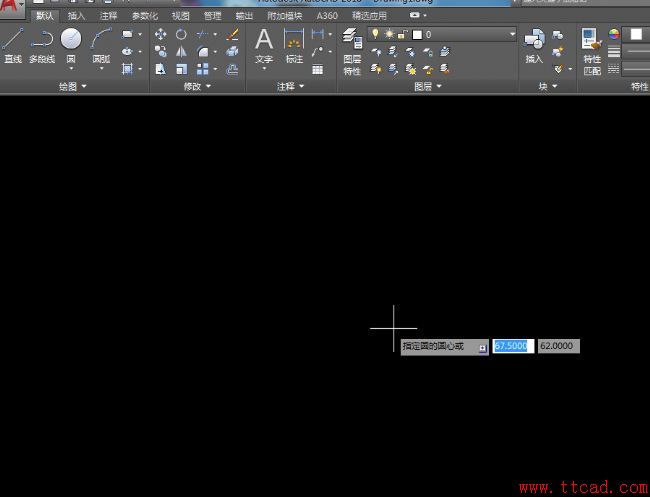Click the Array tool icon
Image resolution: width=650 pixels, height=497 pixels.
click(203, 69)
